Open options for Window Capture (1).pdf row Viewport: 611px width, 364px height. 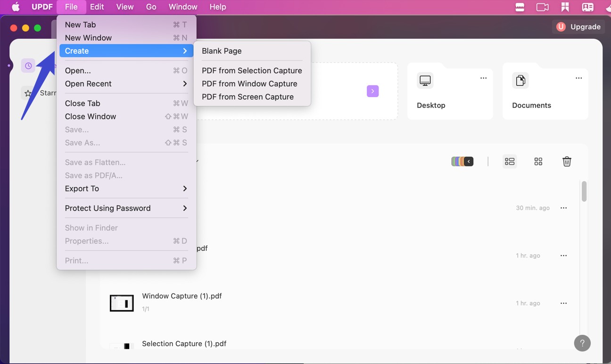pos(563,303)
